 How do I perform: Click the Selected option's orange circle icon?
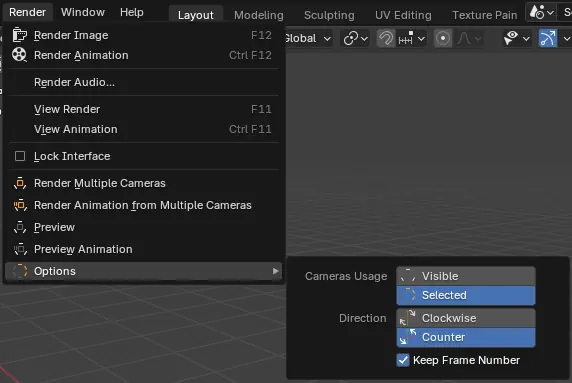[408, 295]
